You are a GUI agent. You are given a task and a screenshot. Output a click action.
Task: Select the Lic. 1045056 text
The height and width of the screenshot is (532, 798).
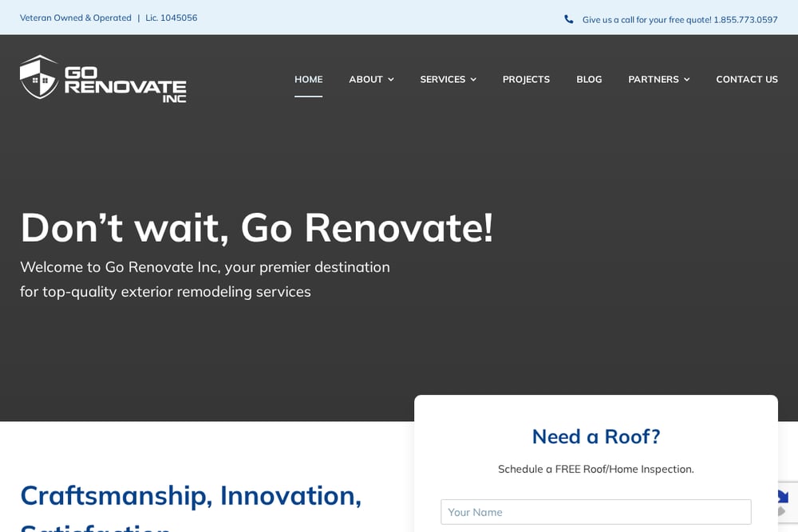pos(172,18)
